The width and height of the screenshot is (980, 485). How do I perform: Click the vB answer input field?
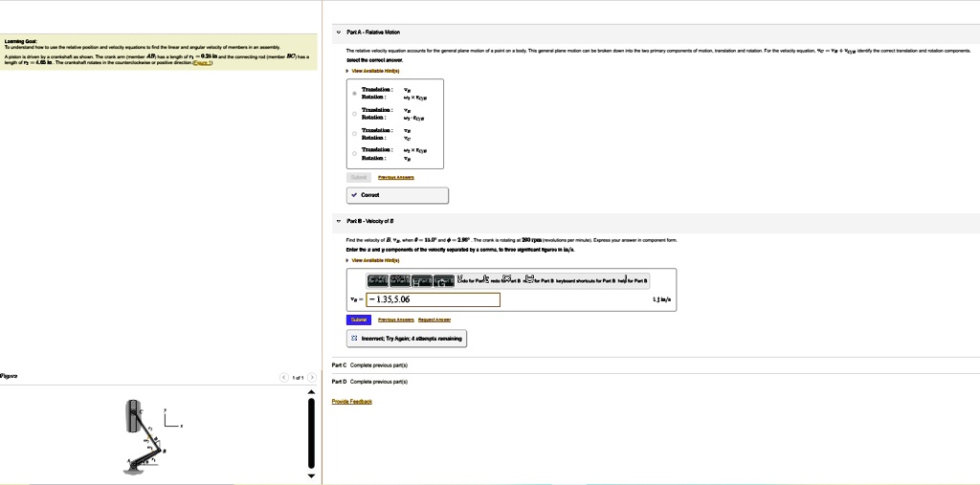click(x=434, y=299)
